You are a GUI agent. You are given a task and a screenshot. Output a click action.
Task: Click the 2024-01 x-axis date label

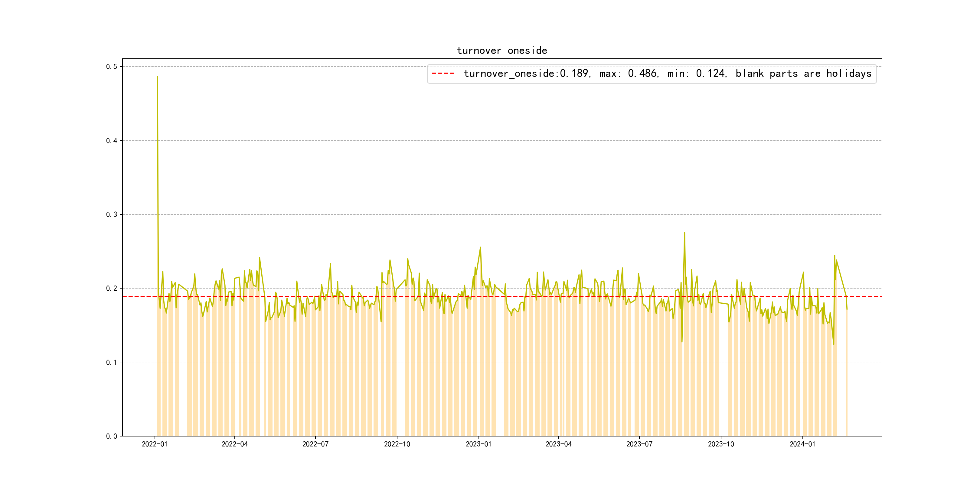pos(802,444)
